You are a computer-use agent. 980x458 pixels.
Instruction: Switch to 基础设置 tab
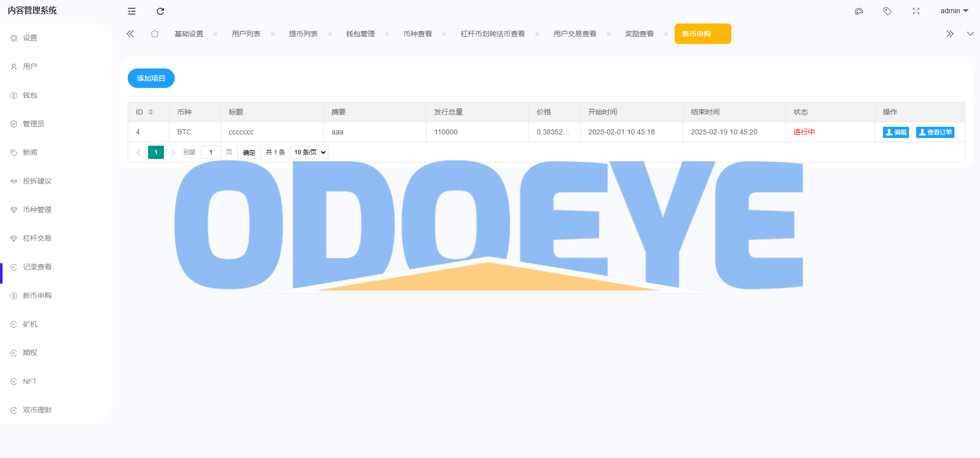(x=189, y=34)
